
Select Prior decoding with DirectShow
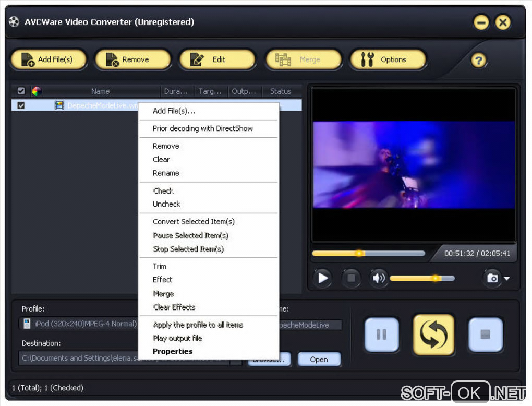coord(209,128)
